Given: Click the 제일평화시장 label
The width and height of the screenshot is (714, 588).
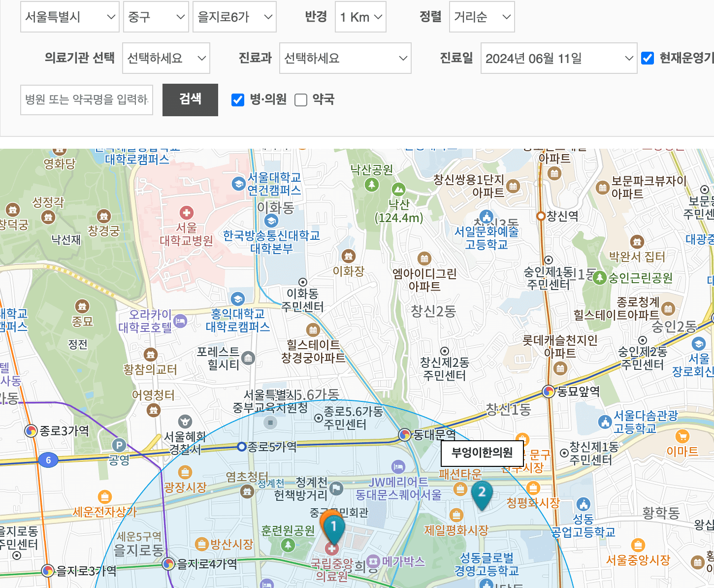Looking at the screenshot, I should [x=456, y=530].
